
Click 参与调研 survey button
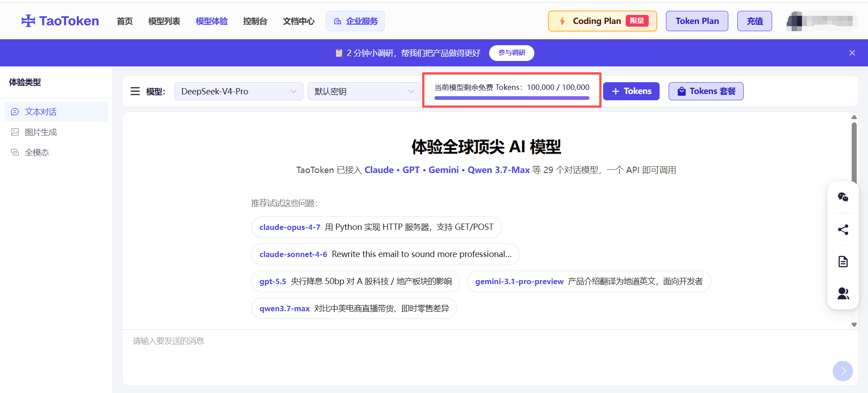click(x=512, y=53)
